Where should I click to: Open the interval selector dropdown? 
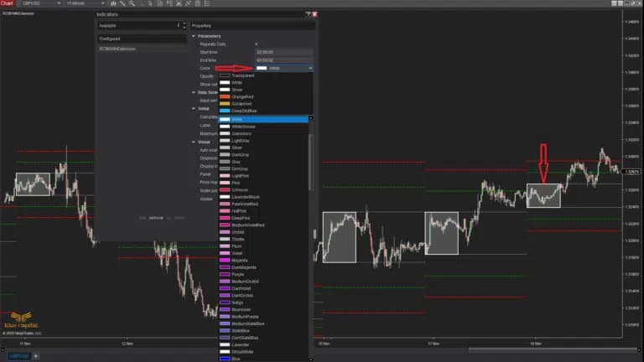(85, 3)
